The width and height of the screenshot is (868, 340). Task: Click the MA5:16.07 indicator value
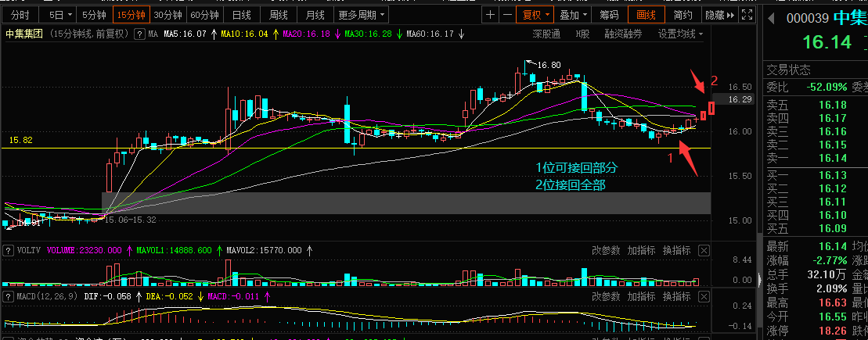(185, 34)
